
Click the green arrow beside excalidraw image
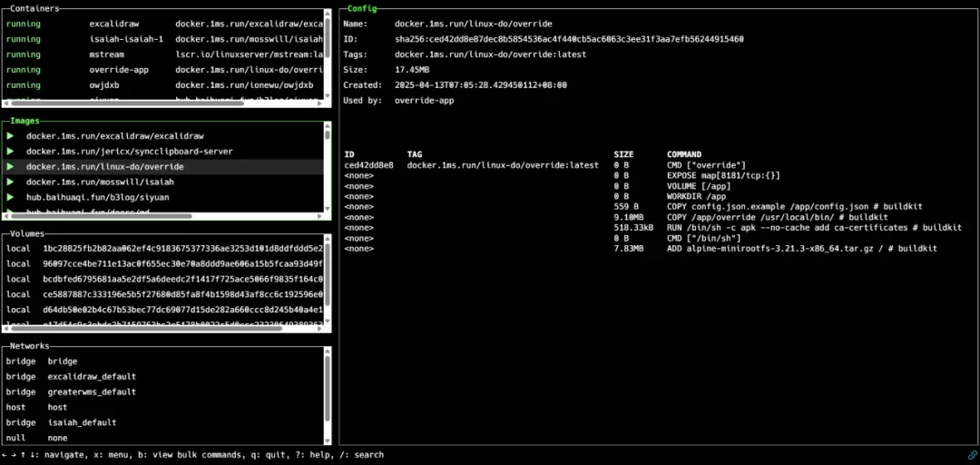[10, 136]
